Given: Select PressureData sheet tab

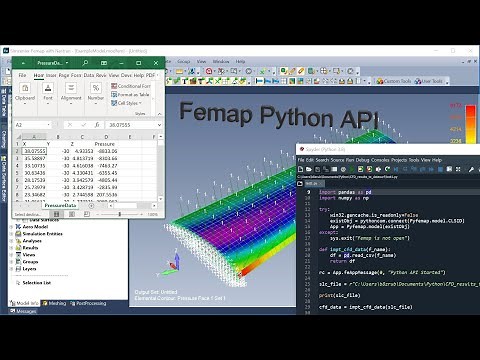Looking at the screenshot, I should coord(60,206).
